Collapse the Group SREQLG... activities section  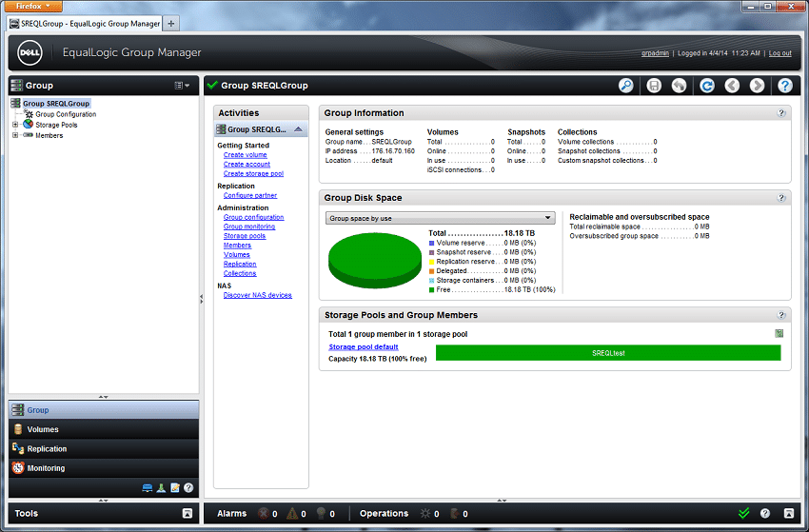[x=298, y=129]
